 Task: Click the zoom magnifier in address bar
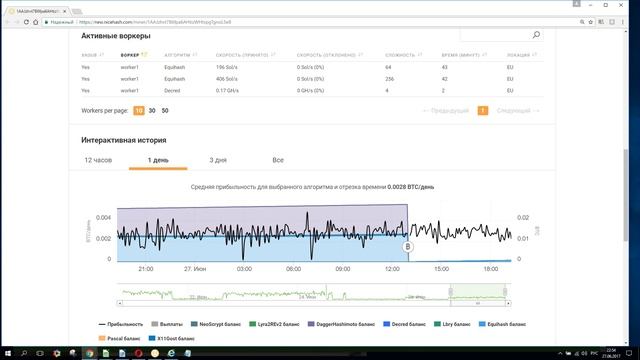point(582,22)
